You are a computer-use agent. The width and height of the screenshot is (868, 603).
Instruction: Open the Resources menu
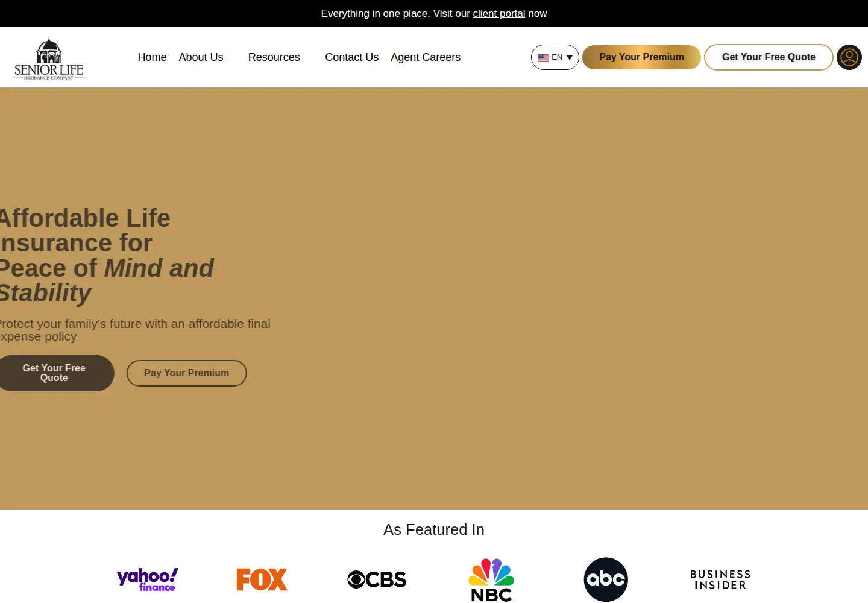point(274,57)
